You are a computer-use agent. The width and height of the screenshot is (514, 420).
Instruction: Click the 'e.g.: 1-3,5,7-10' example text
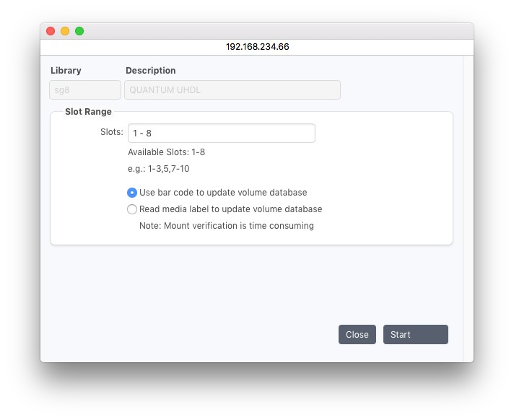[158, 169]
